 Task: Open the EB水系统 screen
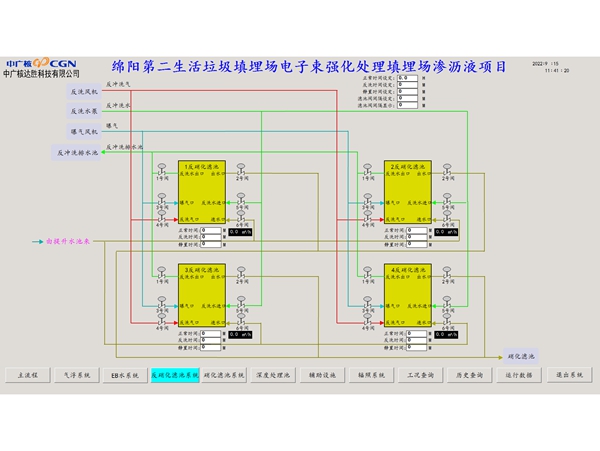(x=125, y=375)
